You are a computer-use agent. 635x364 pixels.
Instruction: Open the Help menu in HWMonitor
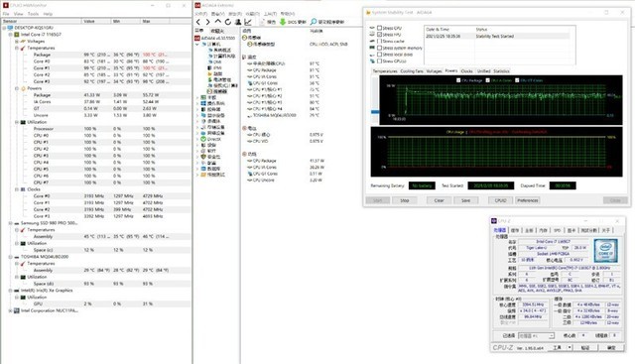[x=48, y=14]
